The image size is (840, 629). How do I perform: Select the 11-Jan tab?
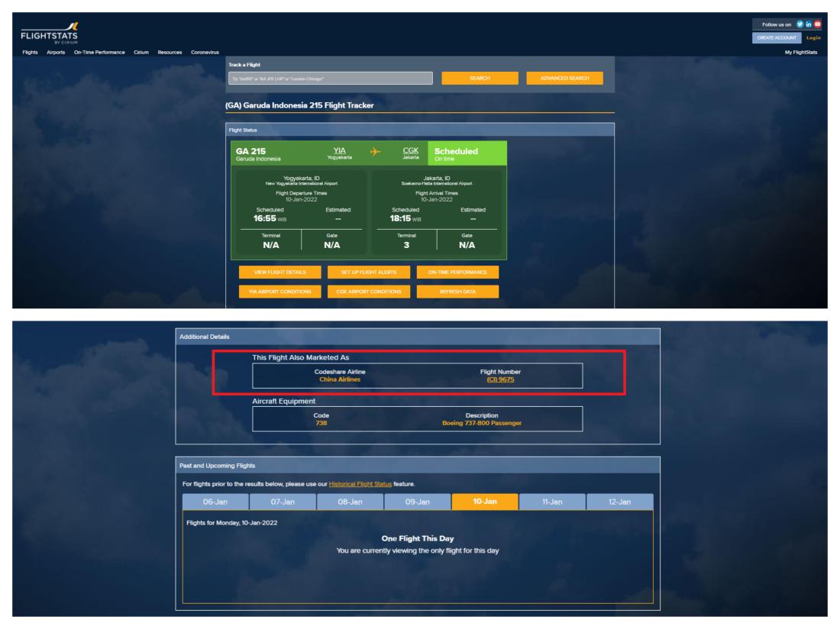point(552,502)
